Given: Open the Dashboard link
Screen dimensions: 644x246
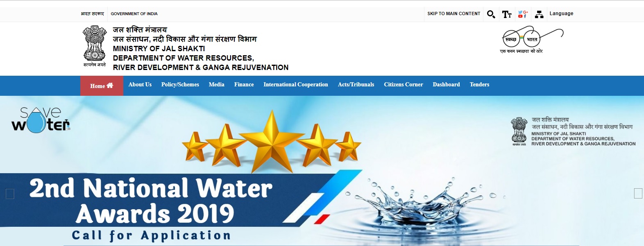Looking at the screenshot, I should point(446,85).
